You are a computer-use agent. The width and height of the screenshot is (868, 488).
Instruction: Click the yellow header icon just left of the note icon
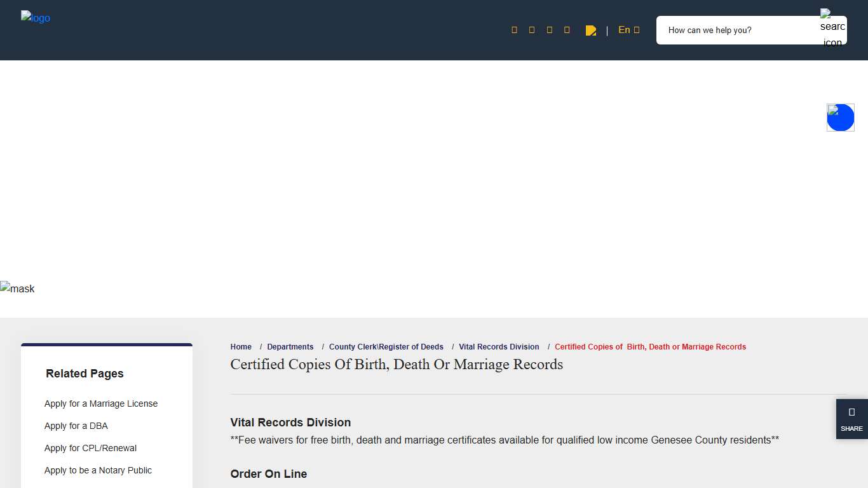coord(567,30)
